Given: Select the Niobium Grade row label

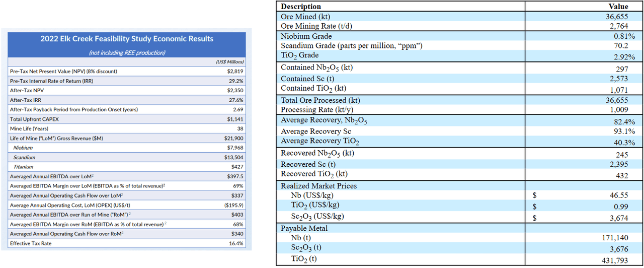Looking at the screenshot, I should coord(306,36).
